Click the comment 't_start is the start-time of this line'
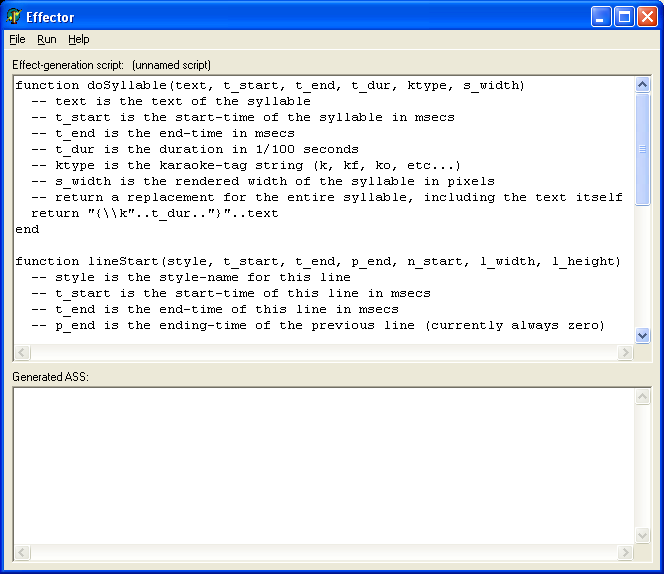Viewport: 664px width, 574px height. [x=231, y=294]
